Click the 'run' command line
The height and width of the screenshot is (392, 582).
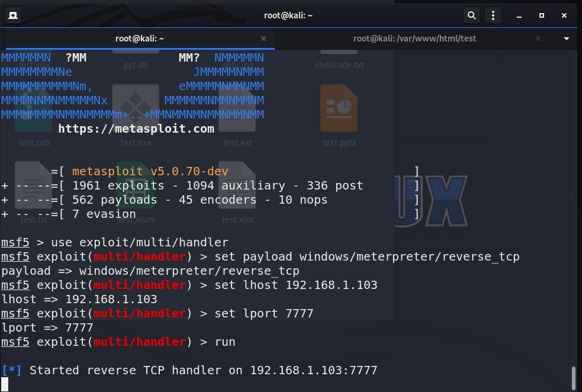tap(118, 342)
